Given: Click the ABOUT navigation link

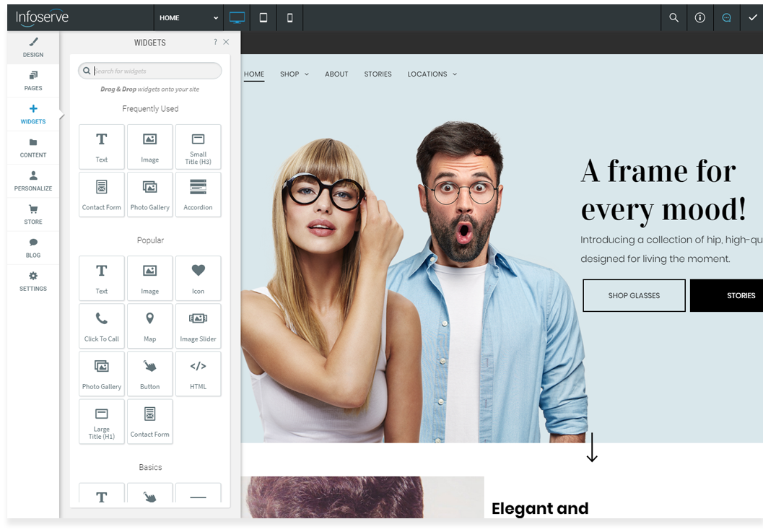Looking at the screenshot, I should click(336, 74).
